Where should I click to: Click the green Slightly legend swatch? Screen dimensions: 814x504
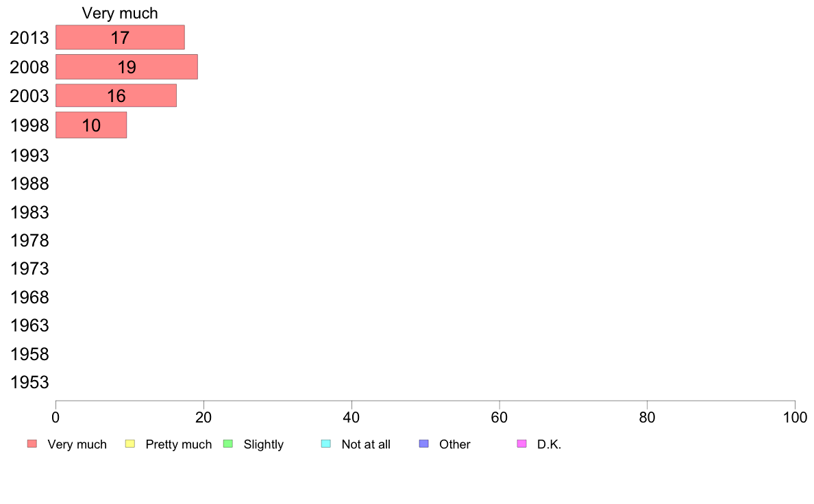pyautogui.click(x=228, y=444)
